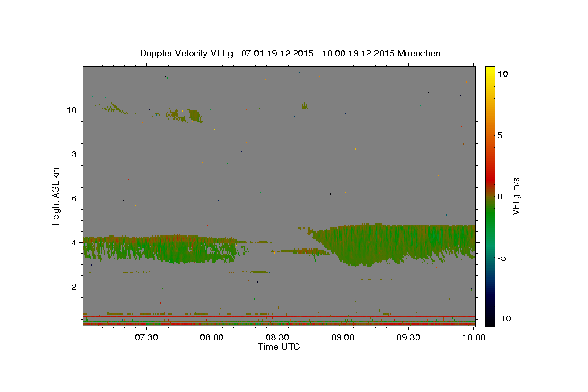Image resolution: width=588 pixels, height=392 pixels.
Task: Click the 09:00 time tick label
Action: pos(343,337)
